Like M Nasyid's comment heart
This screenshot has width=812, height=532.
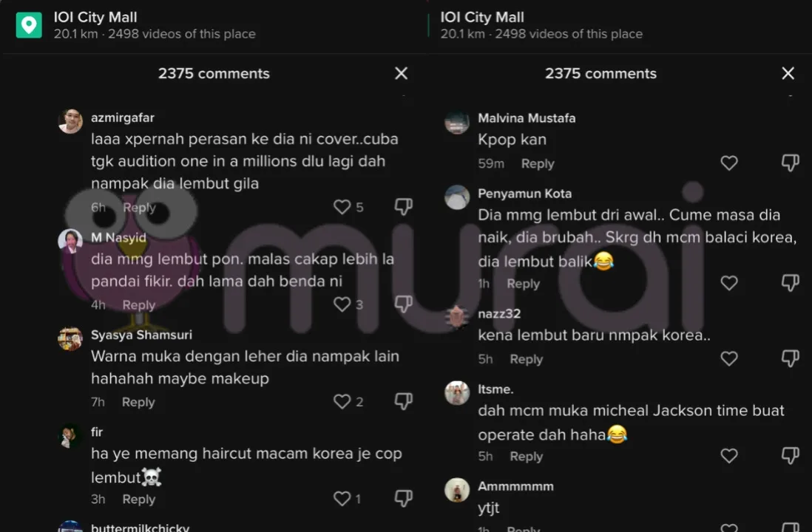click(x=342, y=304)
